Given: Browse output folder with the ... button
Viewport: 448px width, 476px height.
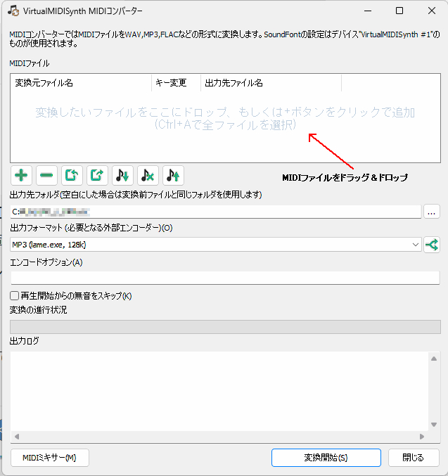Looking at the screenshot, I should point(432,212).
